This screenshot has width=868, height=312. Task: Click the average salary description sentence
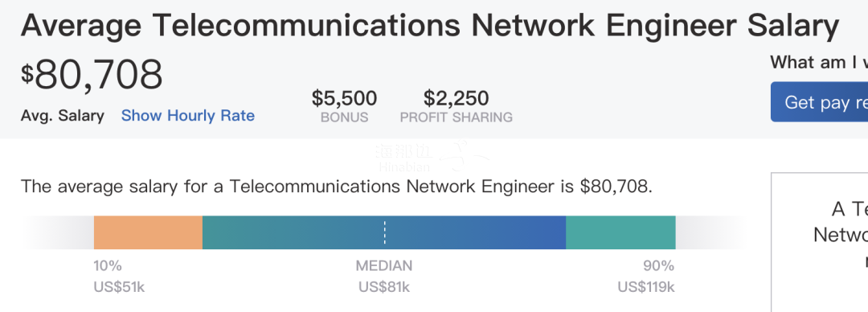[x=337, y=187]
